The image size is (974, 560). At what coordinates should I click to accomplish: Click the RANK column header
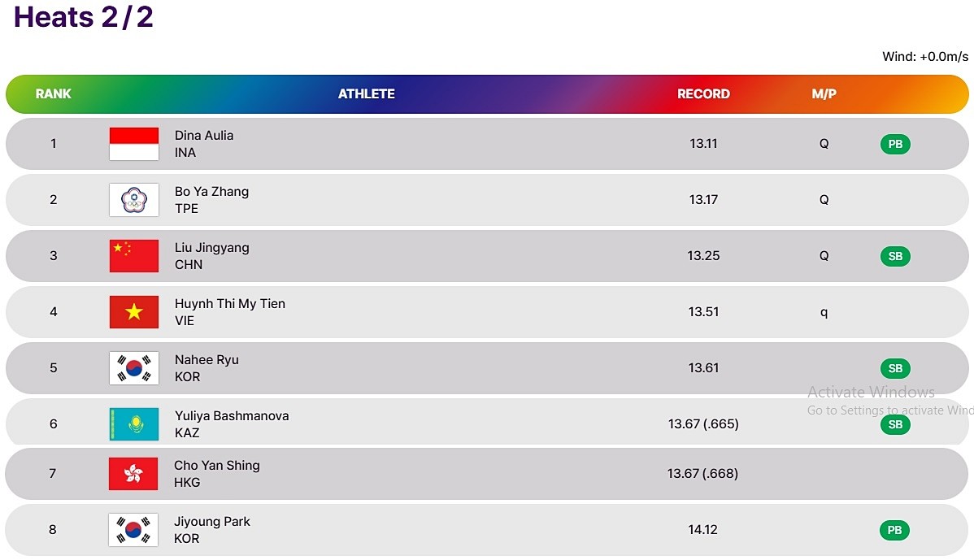pos(54,93)
